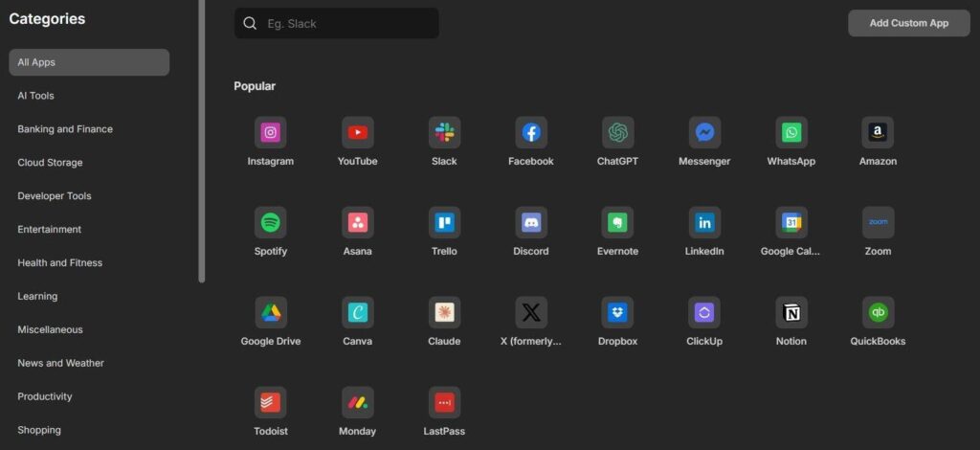Image resolution: width=980 pixels, height=450 pixels.
Task: Click the 'Categories' sidebar heading
Action: (x=47, y=19)
